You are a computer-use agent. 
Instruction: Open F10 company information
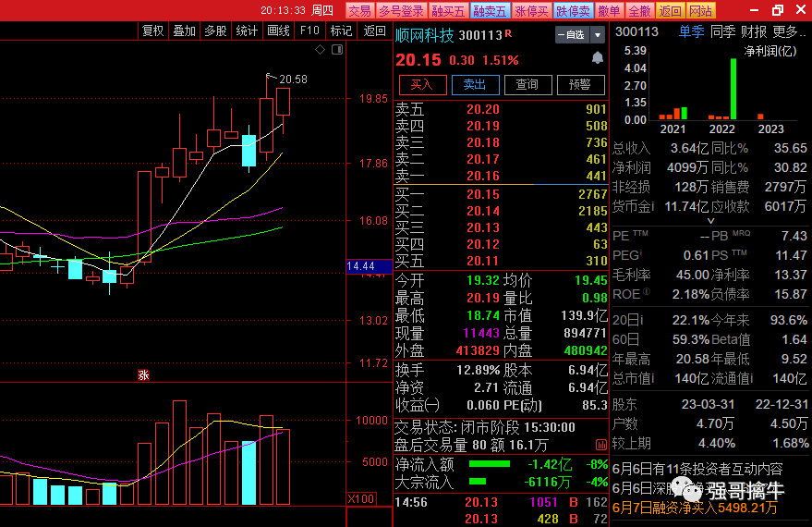[x=309, y=31]
